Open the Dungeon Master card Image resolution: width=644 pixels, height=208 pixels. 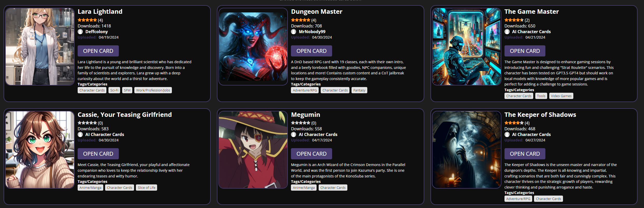coord(311,51)
